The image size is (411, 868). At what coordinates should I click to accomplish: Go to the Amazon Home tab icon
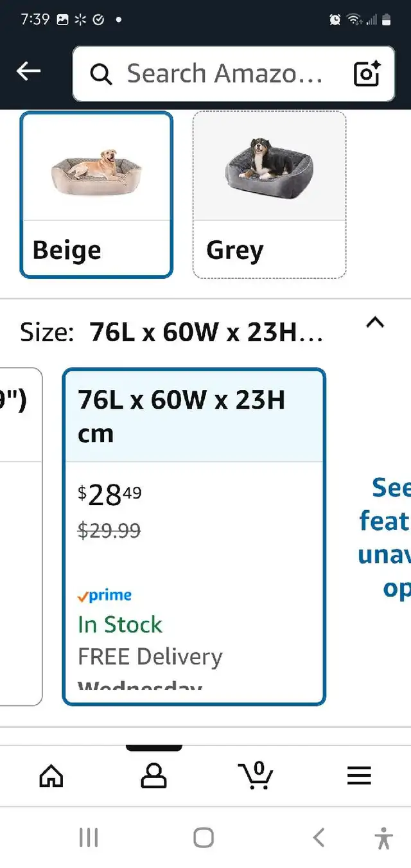click(51, 776)
